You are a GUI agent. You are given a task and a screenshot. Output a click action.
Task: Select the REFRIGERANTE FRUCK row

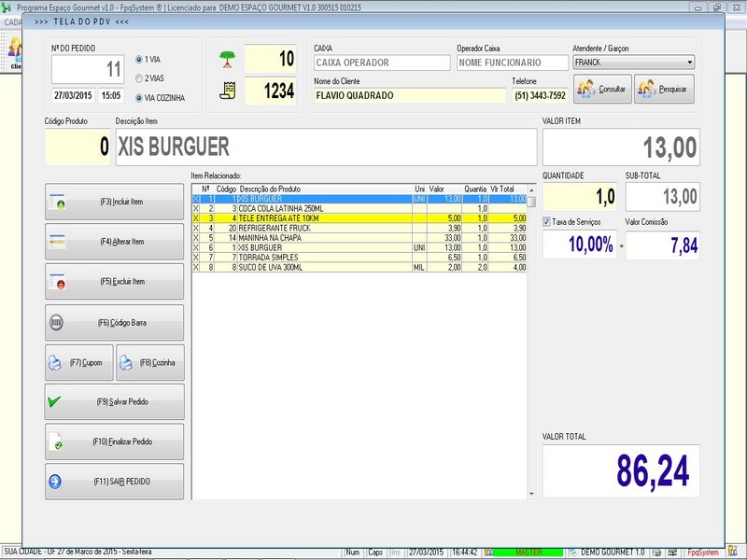click(x=359, y=228)
